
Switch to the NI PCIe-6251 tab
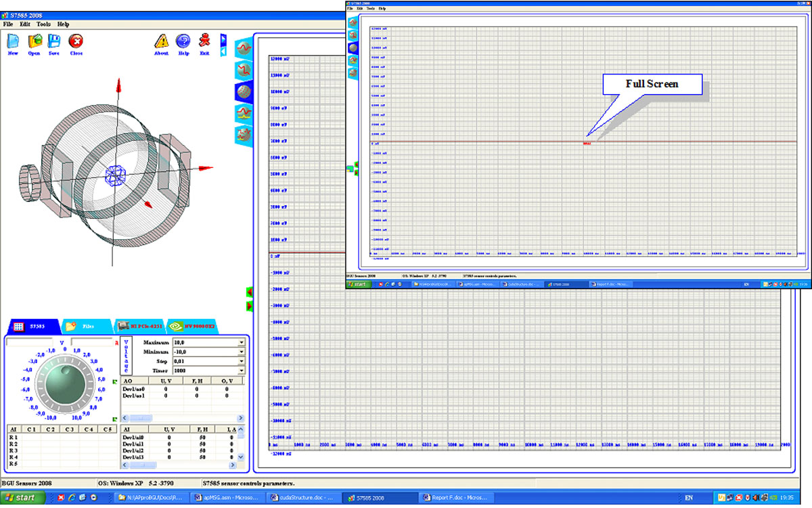point(137,326)
